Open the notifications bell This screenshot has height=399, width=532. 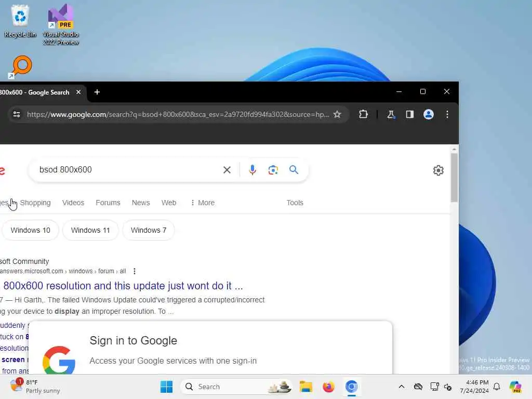[x=497, y=387]
